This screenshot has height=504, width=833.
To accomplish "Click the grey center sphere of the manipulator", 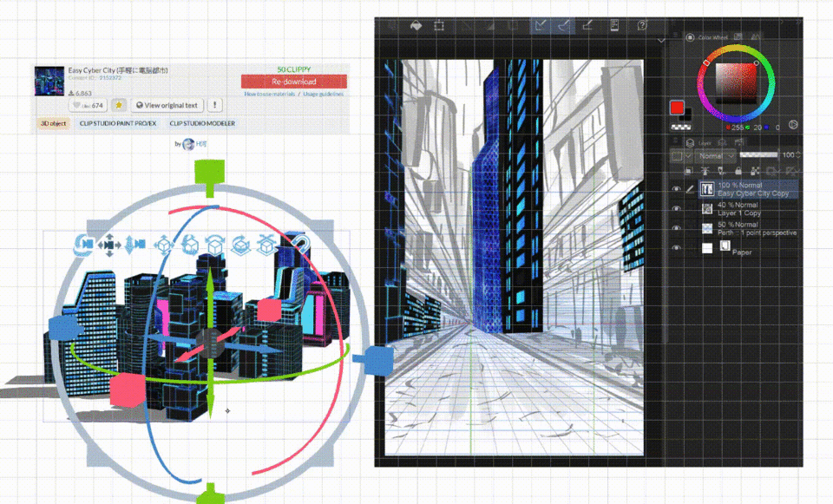I will pos(210,343).
